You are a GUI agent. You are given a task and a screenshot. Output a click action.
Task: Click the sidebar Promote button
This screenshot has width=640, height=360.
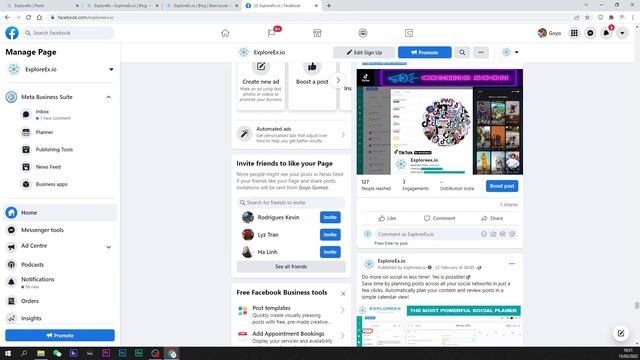[x=60, y=335]
